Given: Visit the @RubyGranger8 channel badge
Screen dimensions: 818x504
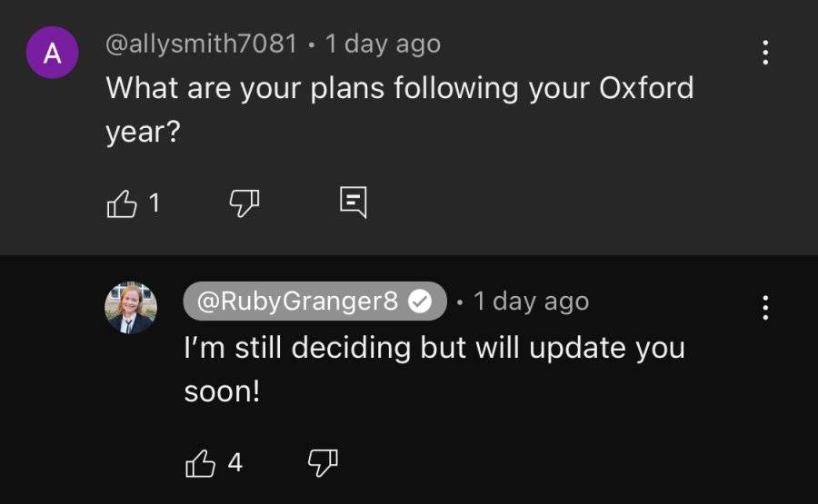Looking at the screenshot, I should pos(315,301).
